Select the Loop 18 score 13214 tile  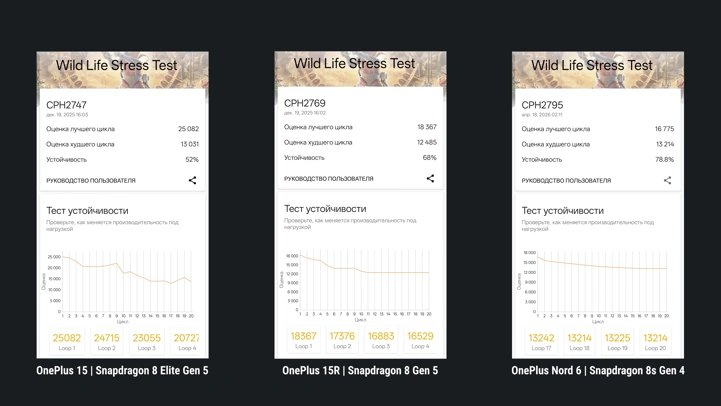[x=579, y=341]
